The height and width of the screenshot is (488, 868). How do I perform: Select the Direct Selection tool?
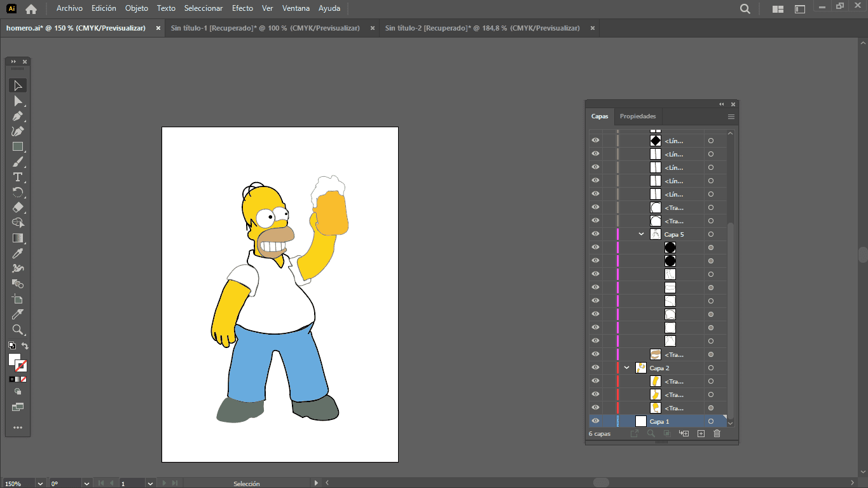coord(18,101)
